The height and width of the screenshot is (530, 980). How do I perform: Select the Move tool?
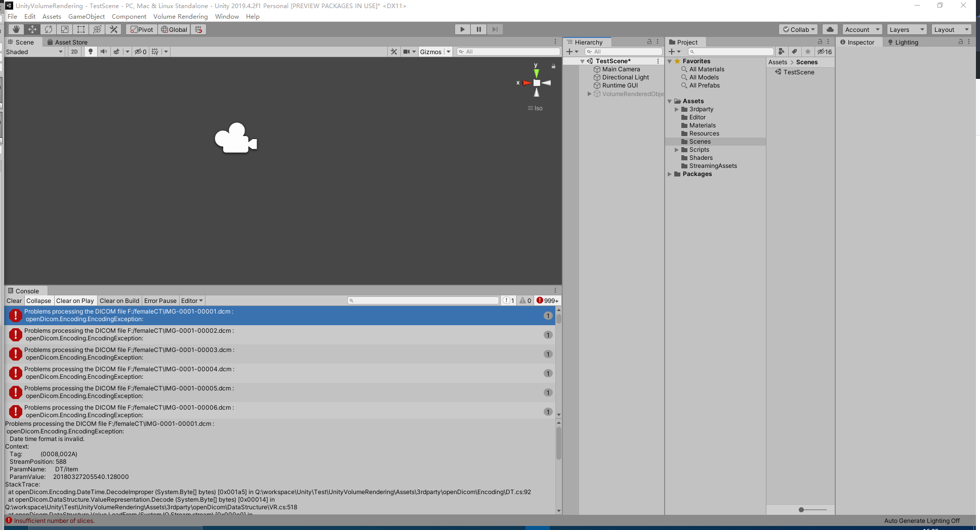(32, 29)
